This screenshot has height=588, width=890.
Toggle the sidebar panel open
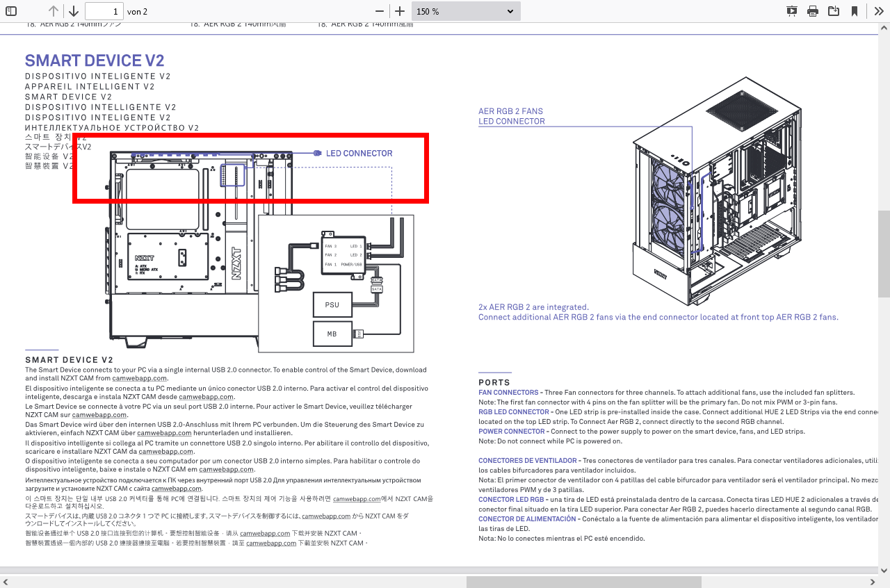[10, 11]
